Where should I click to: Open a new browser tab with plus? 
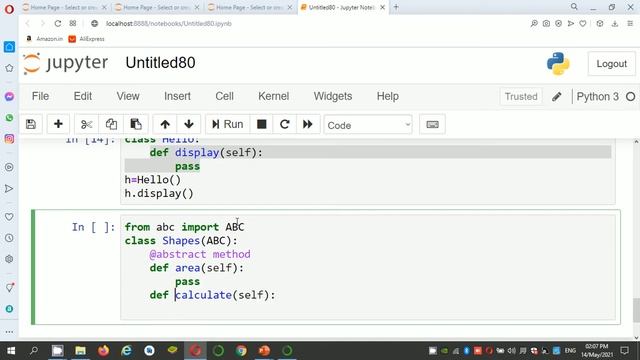[x=396, y=7]
